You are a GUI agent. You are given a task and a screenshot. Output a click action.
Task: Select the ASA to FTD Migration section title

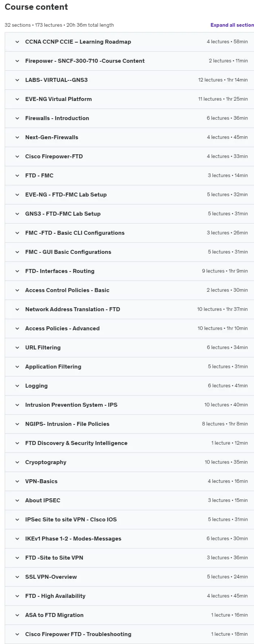(54, 615)
